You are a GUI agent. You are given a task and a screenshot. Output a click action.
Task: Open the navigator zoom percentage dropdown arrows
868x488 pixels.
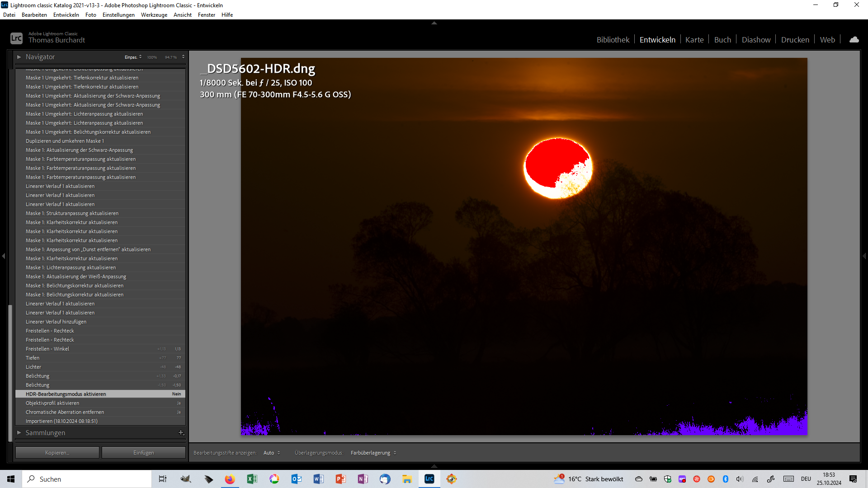(183, 57)
